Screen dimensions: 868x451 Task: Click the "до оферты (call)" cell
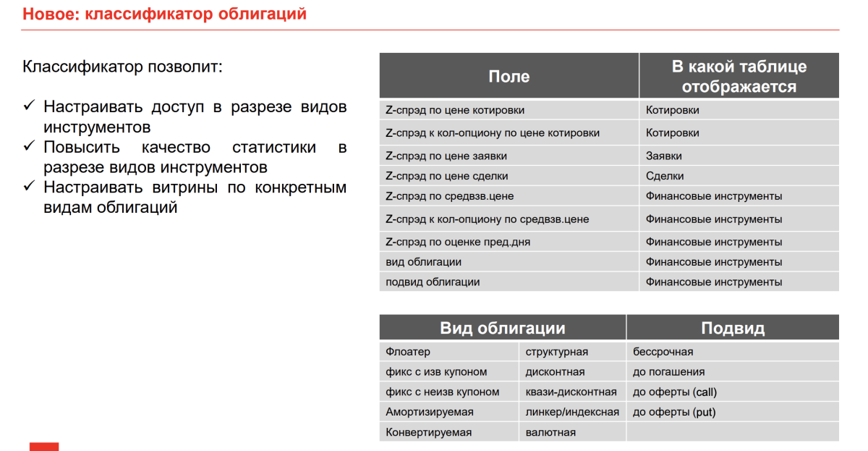[674, 392]
